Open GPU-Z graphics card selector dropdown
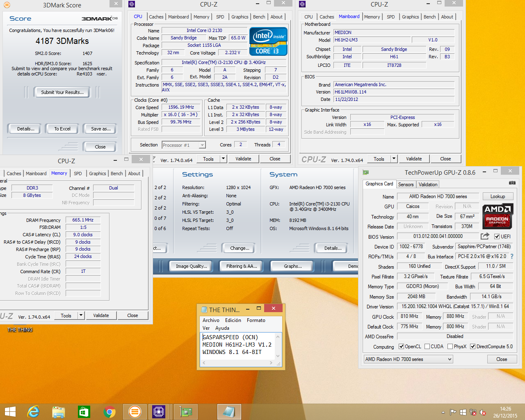The height and width of the screenshot is (420, 525). tap(408, 359)
